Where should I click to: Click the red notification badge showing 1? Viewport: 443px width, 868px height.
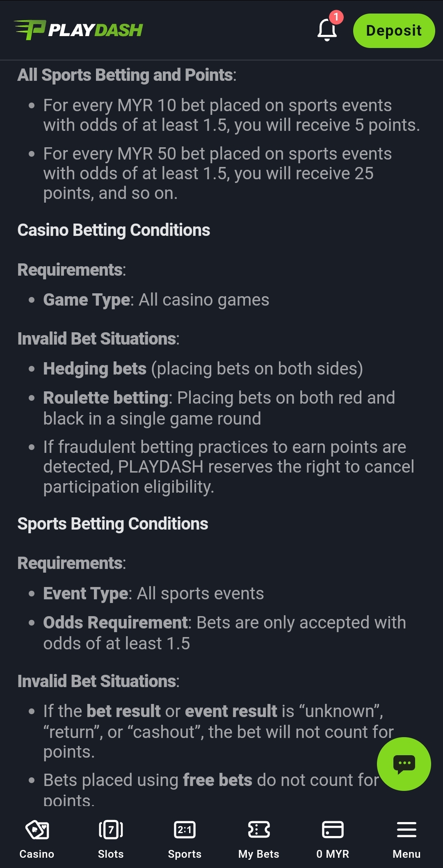coord(336,17)
